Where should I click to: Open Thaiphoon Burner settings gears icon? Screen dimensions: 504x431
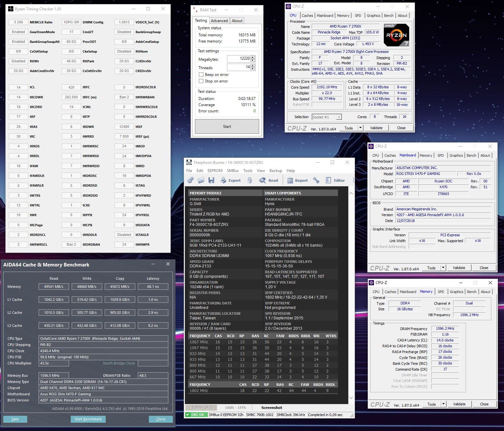tap(190, 180)
